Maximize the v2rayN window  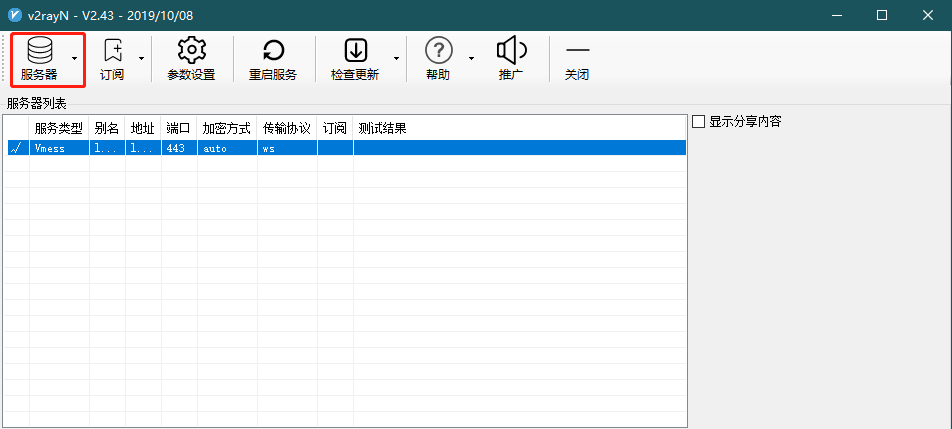pos(882,15)
